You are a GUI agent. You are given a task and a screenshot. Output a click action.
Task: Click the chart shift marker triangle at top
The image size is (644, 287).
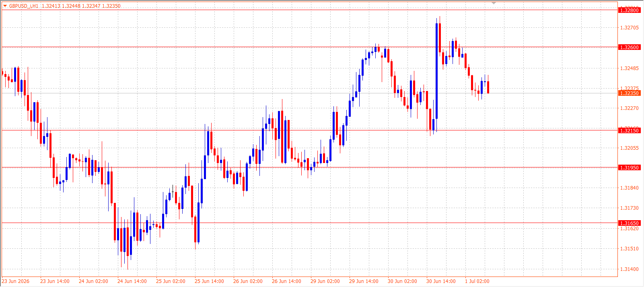pos(494,3)
